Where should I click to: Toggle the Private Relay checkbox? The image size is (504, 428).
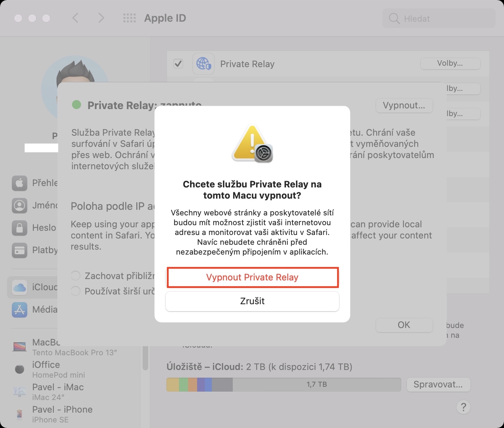(x=178, y=64)
